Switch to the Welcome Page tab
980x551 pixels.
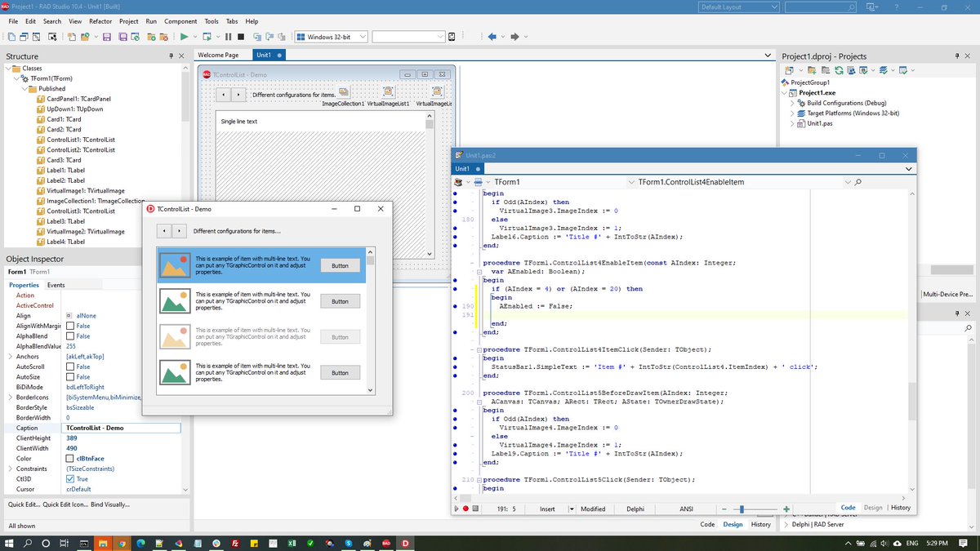pyautogui.click(x=219, y=55)
